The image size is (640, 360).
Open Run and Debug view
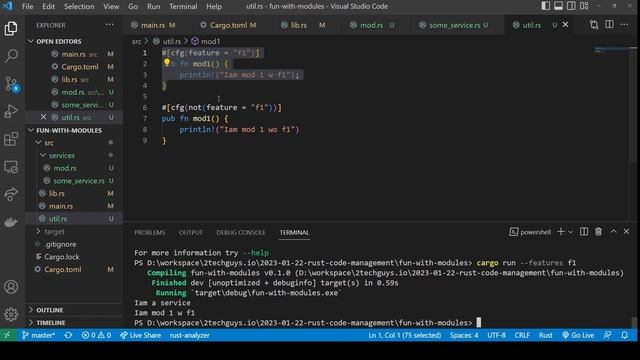click(x=11, y=111)
